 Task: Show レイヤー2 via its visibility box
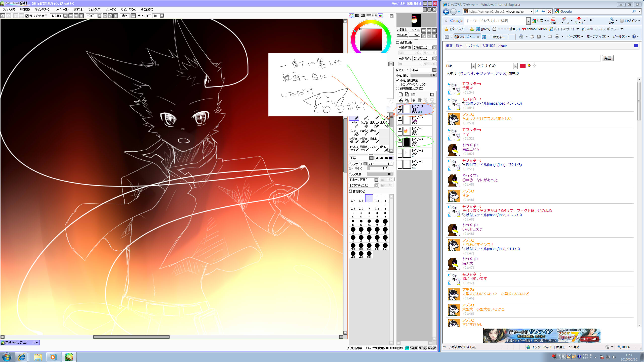coord(400,151)
